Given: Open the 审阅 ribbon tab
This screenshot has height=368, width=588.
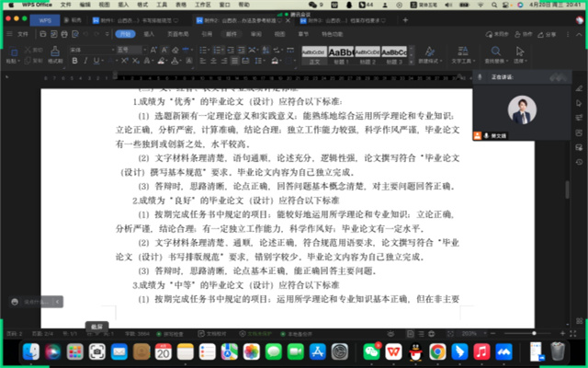Looking at the screenshot, I should [256, 34].
